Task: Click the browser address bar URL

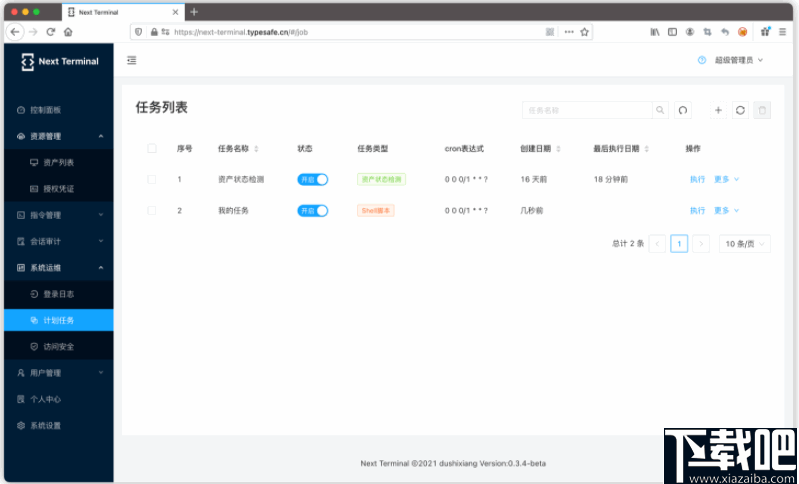Action: [241, 32]
